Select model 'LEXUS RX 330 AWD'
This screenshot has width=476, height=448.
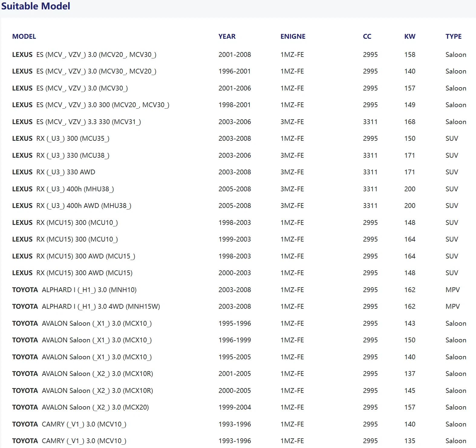pos(54,172)
